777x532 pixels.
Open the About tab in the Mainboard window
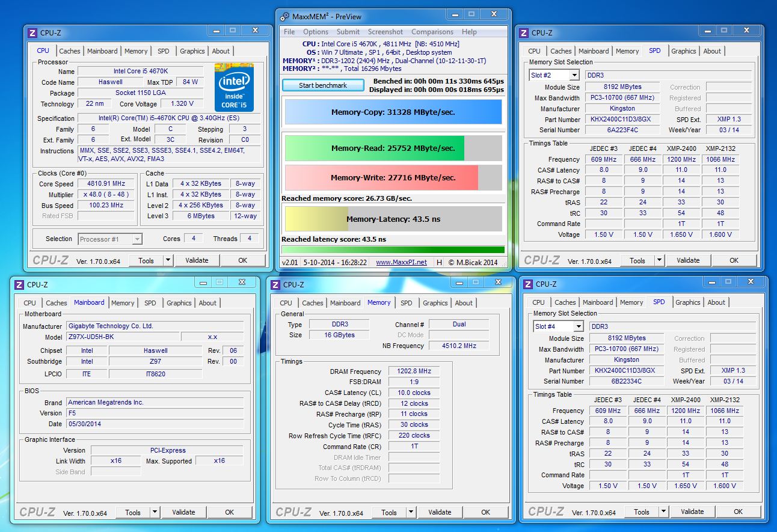(x=207, y=303)
